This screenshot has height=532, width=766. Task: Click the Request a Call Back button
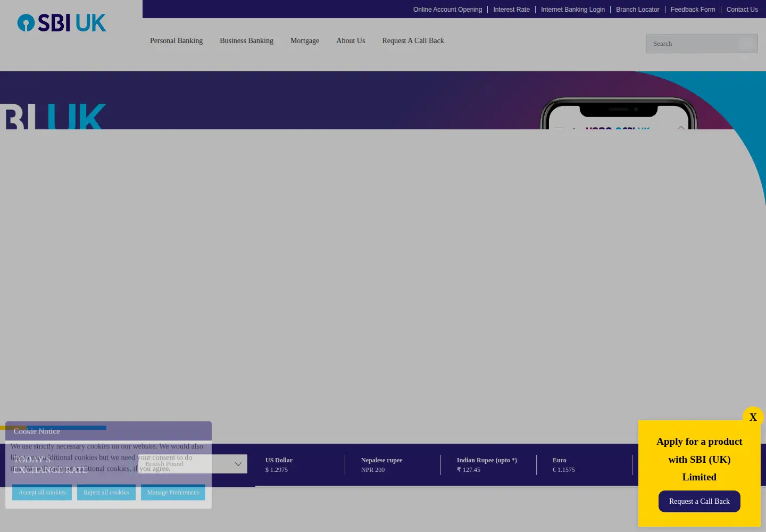pyautogui.click(x=699, y=501)
